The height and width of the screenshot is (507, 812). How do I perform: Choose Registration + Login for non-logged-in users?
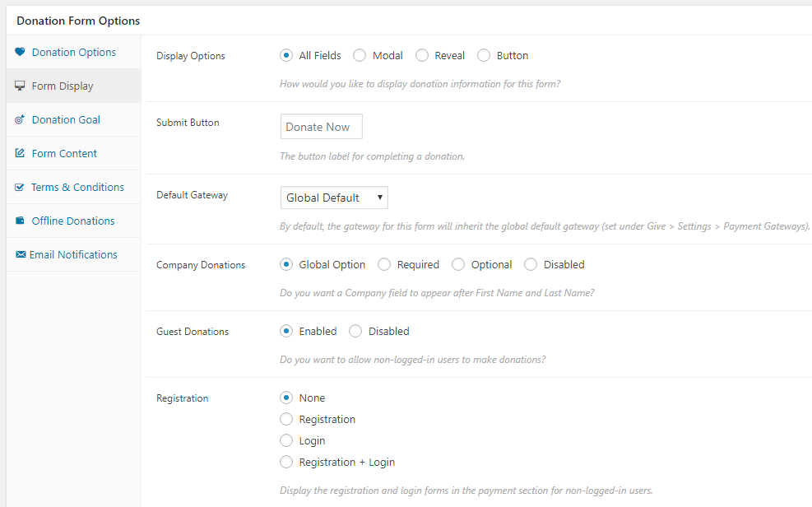[286, 462]
